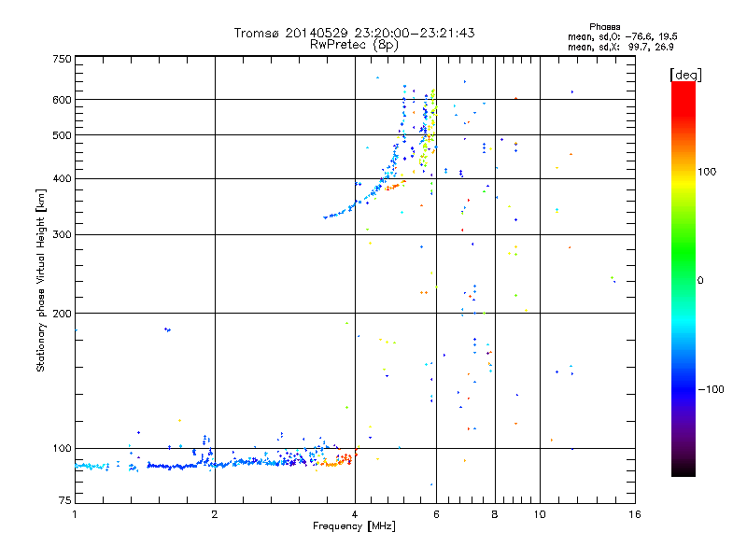Click the colorbar '0' tick label

pos(700,281)
